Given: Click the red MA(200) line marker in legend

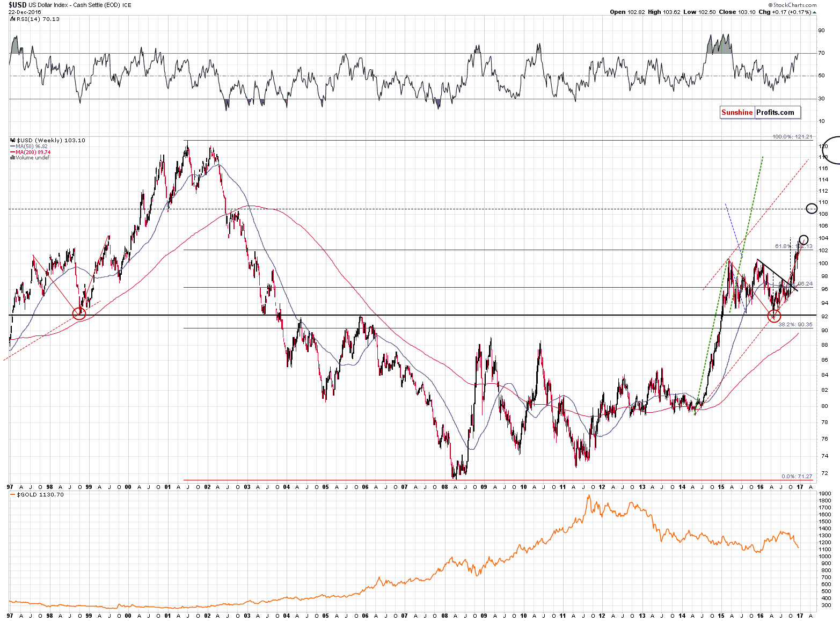Looking at the screenshot, I should pos(12,152).
